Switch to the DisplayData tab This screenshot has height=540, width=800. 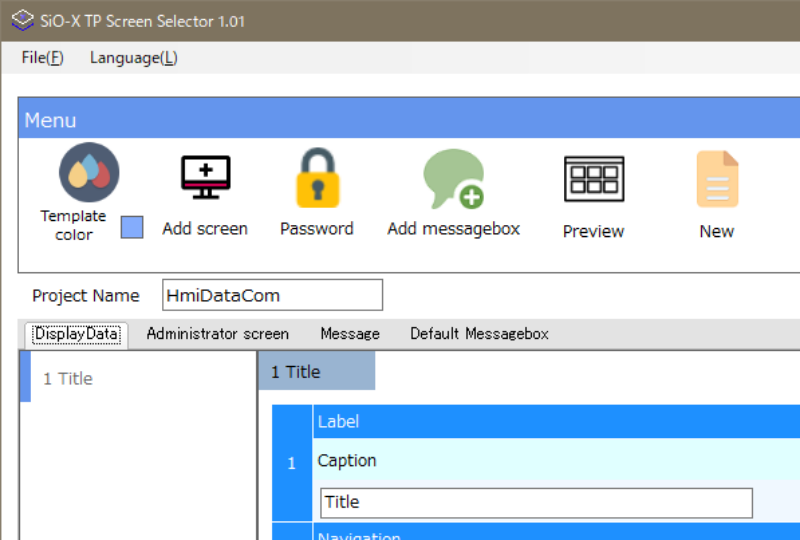(x=77, y=334)
